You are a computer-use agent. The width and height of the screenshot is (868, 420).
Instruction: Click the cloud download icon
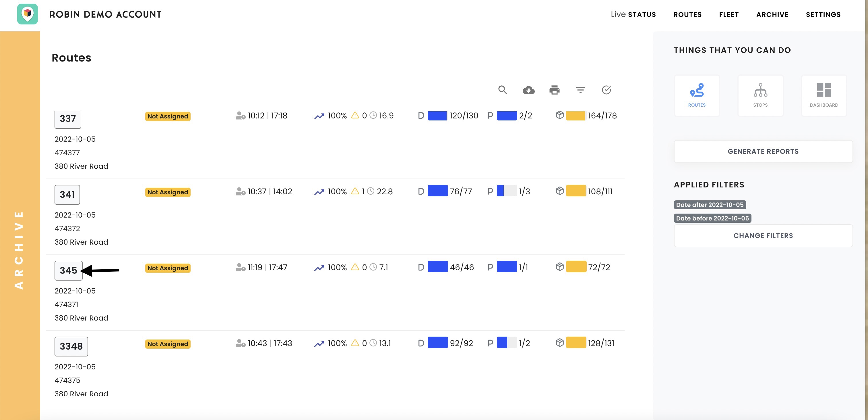(528, 90)
